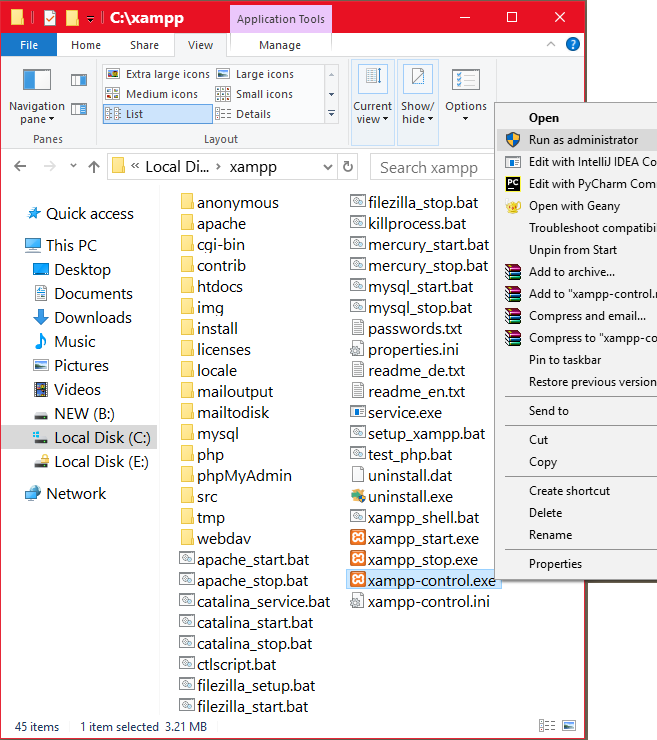Open the Options arrow menu
Image resolution: width=657 pixels, height=740 pixels.
pyautogui.click(x=465, y=118)
